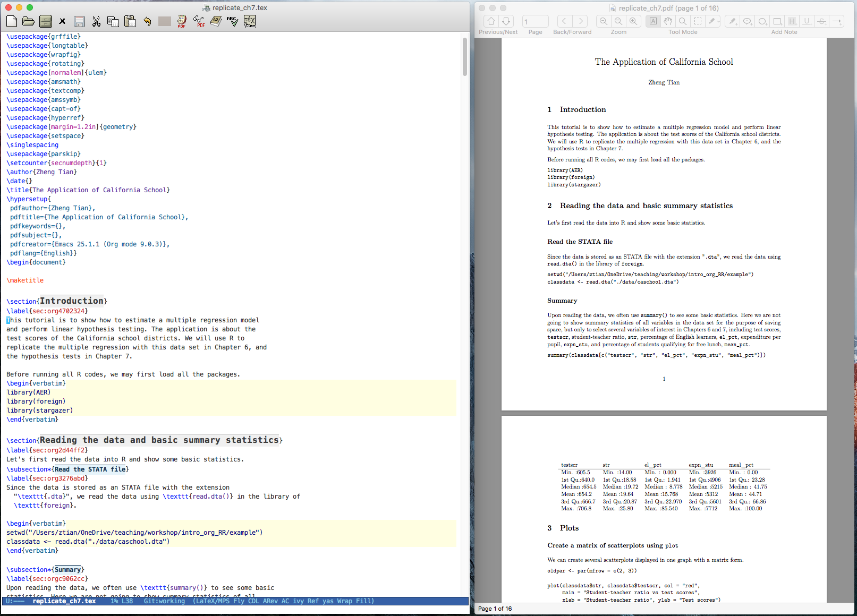Viewport: 857px width, 616px height.
Task: Add an anchored speech-bubble note
Action: point(747,21)
